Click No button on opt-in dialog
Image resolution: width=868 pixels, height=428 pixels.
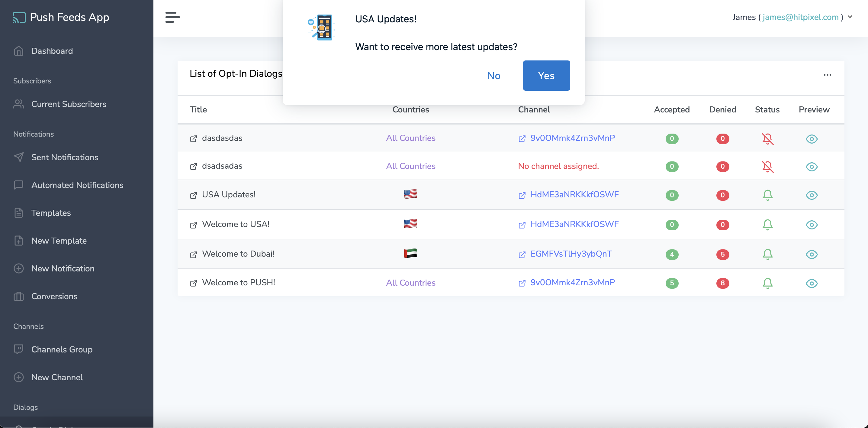coord(494,75)
